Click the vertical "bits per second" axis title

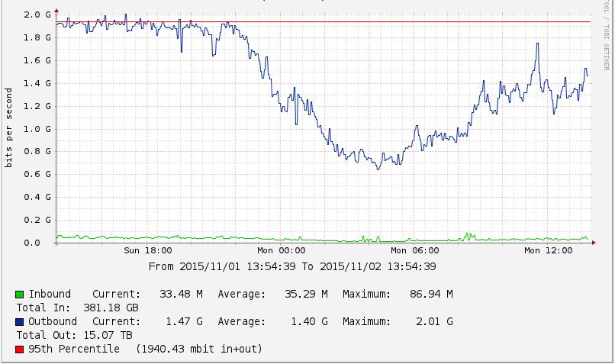pos(8,128)
